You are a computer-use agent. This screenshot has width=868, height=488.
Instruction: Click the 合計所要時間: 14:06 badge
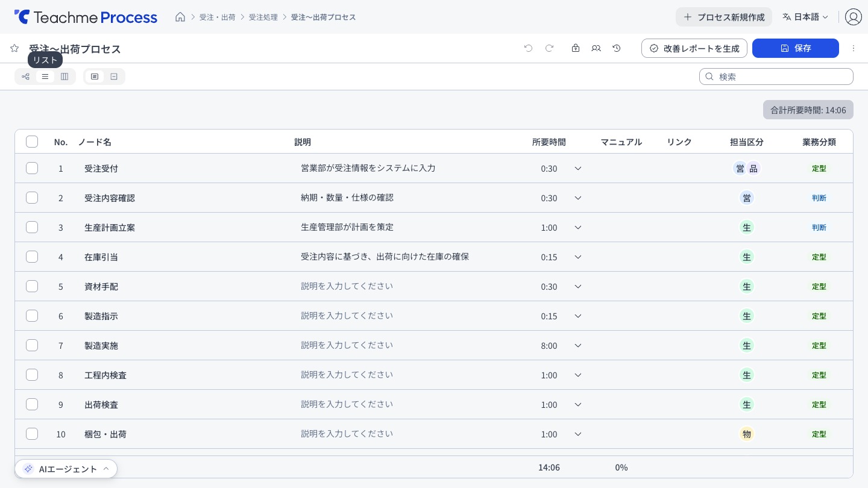808,110
